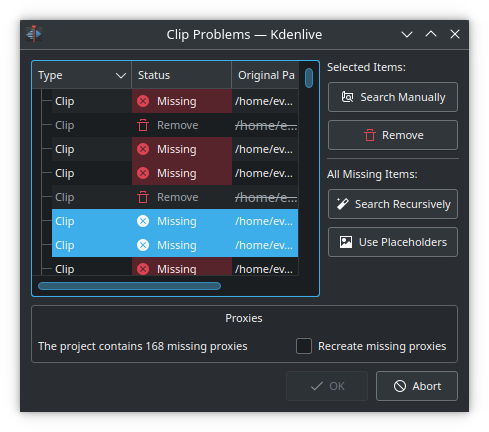Viewport: 489px width, 432px height.
Task: Click the image icon on Use Placeholders button
Action: (x=346, y=242)
